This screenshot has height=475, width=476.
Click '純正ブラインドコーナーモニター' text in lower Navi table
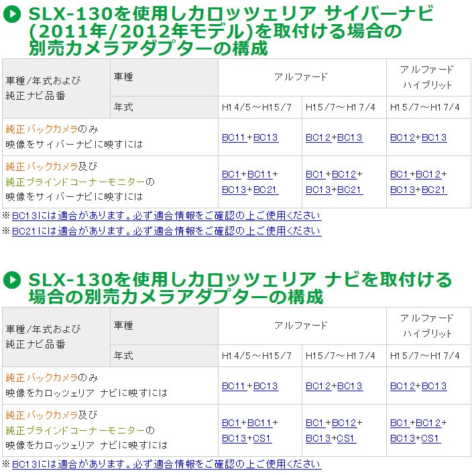click(75, 430)
